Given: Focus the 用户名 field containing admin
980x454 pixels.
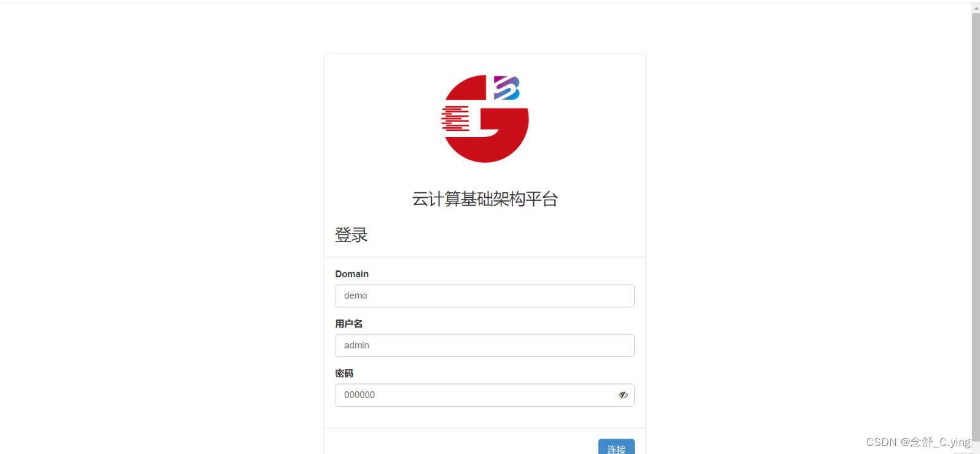Looking at the screenshot, I should (x=485, y=345).
